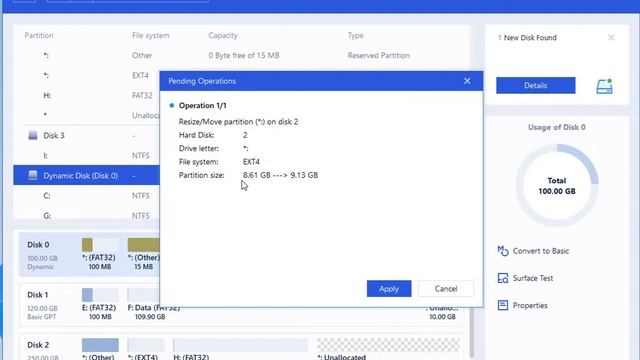
Task: Cancel the Pending Operations dialog
Action: tap(446, 289)
